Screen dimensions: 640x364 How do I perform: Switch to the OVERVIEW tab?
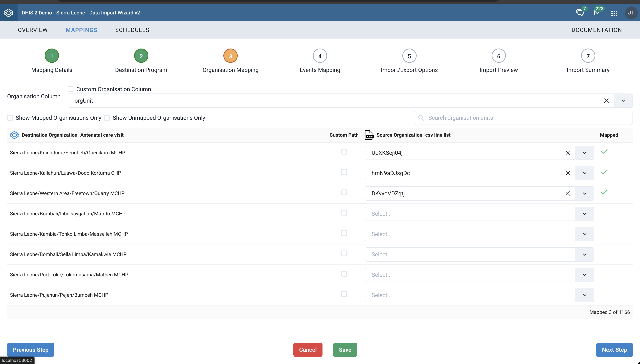point(33,30)
